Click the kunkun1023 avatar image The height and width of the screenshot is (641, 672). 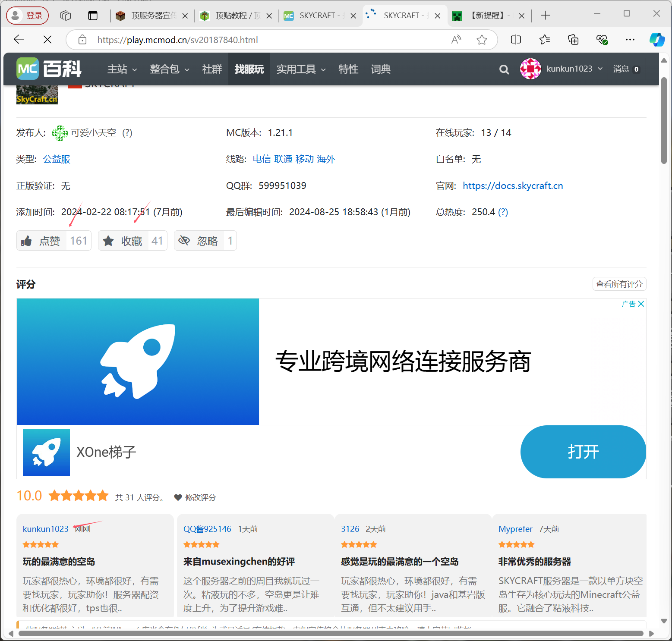tap(530, 69)
